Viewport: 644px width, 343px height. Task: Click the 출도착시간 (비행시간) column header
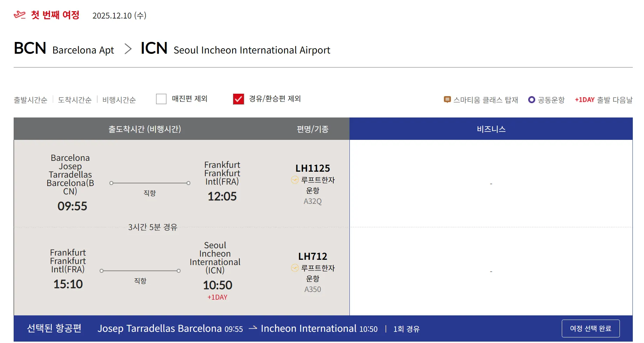pyautogui.click(x=144, y=129)
